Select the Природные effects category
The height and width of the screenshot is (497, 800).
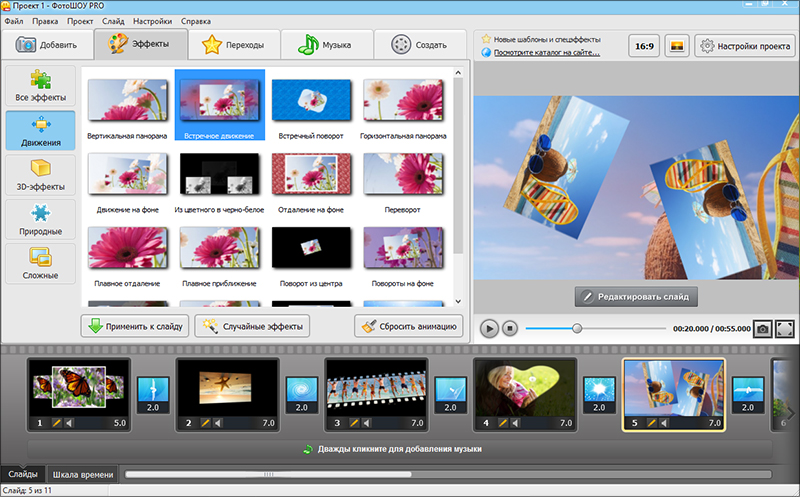tap(40, 219)
